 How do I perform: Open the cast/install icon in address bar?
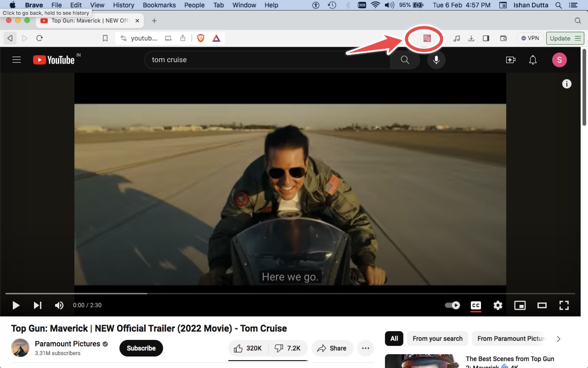point(169,38)
